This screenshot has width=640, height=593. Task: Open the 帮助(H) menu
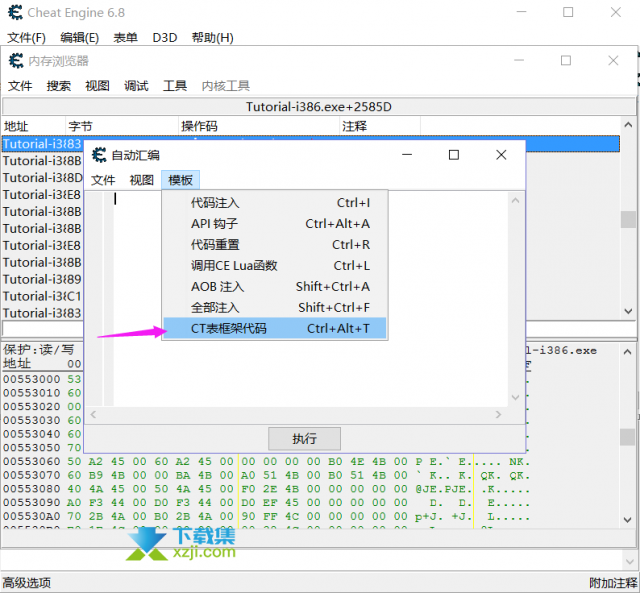click(213, 38)
